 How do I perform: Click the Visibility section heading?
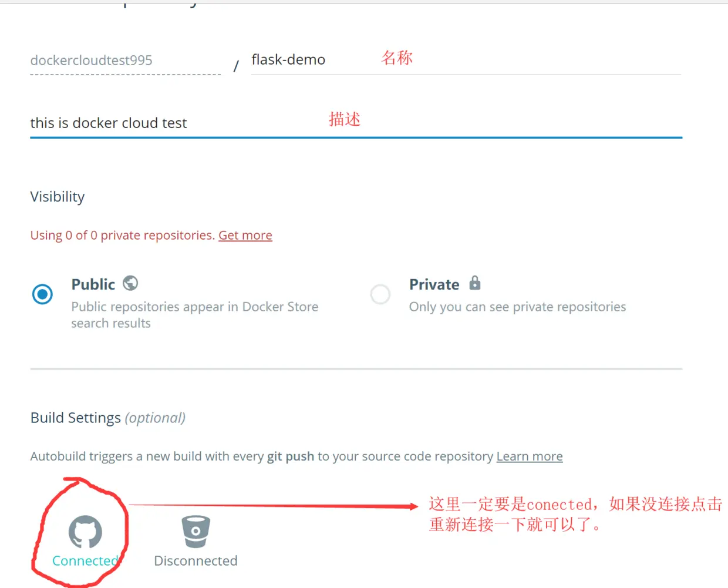pyautogui.click(x=58, y=197)
